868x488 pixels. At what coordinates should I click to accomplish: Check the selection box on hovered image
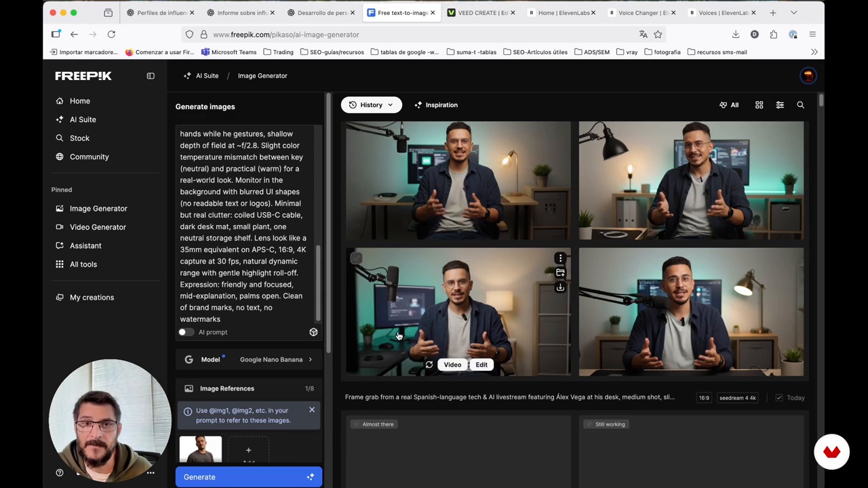tap(357, 258)
